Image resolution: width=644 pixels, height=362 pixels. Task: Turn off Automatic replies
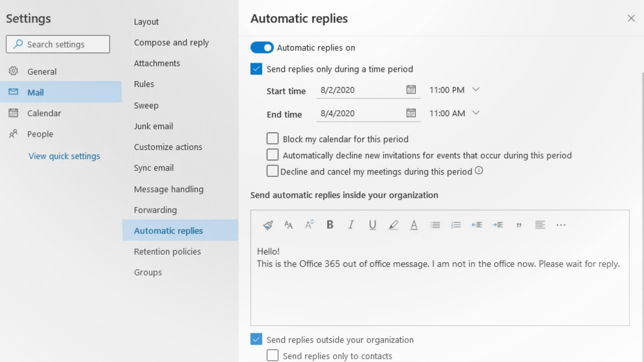point(262,47)
